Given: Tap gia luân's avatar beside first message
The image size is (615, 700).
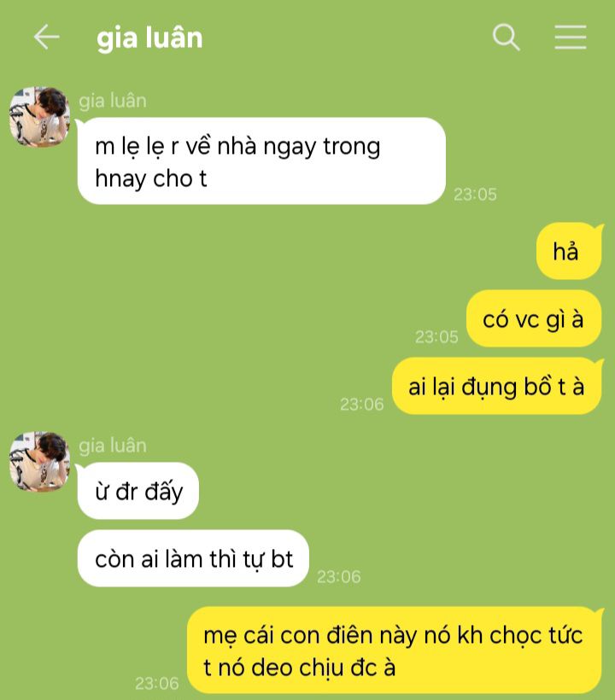Looking at the screenshot, I should click(39, 117).
